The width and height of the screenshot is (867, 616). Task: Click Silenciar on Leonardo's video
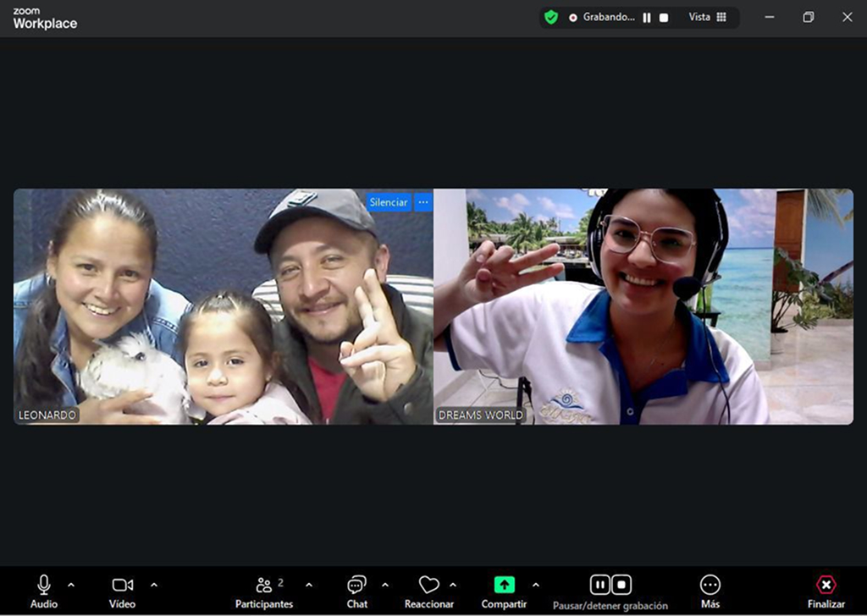click(x=389, y=202)
